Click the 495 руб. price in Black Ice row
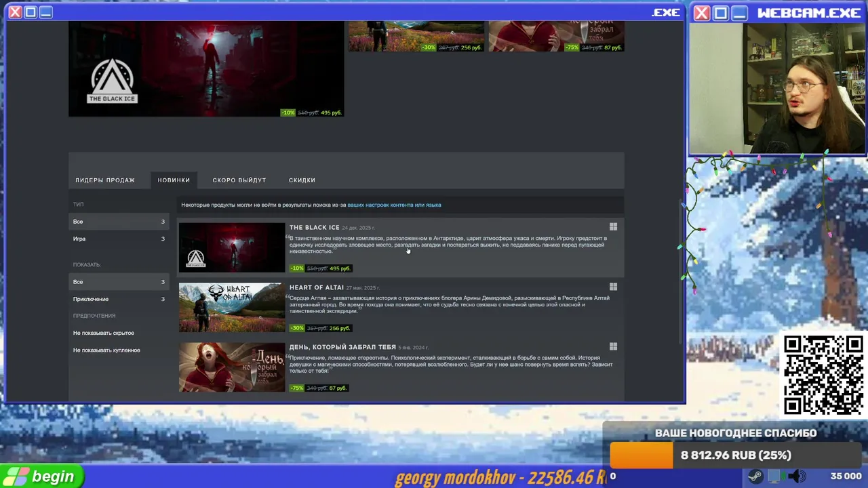This screenshot has width=868, height=488. [x=340, y=268]
